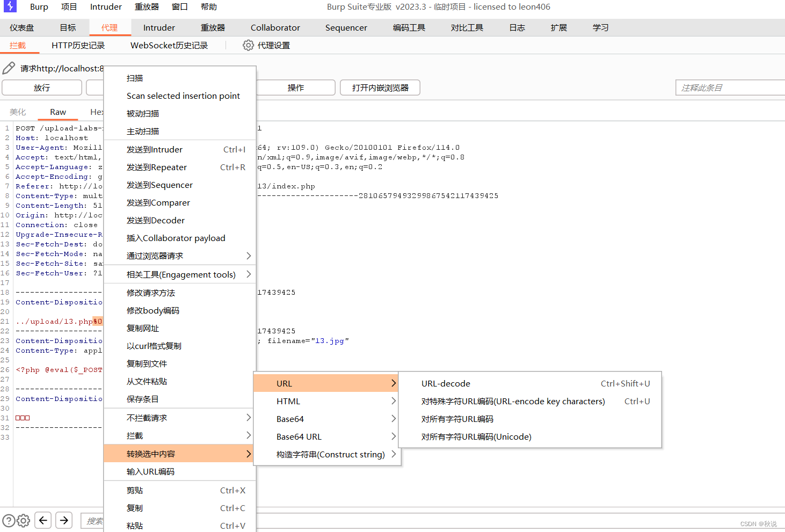This screenshot has height=532, width=785.
Task: Switch to the Sequencer tab
Action: (x=346, y=27)
